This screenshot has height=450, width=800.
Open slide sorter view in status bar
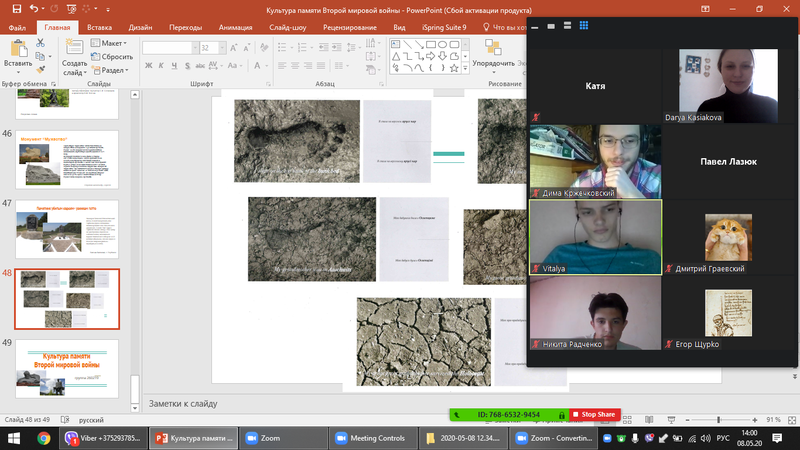click(627, 420)
